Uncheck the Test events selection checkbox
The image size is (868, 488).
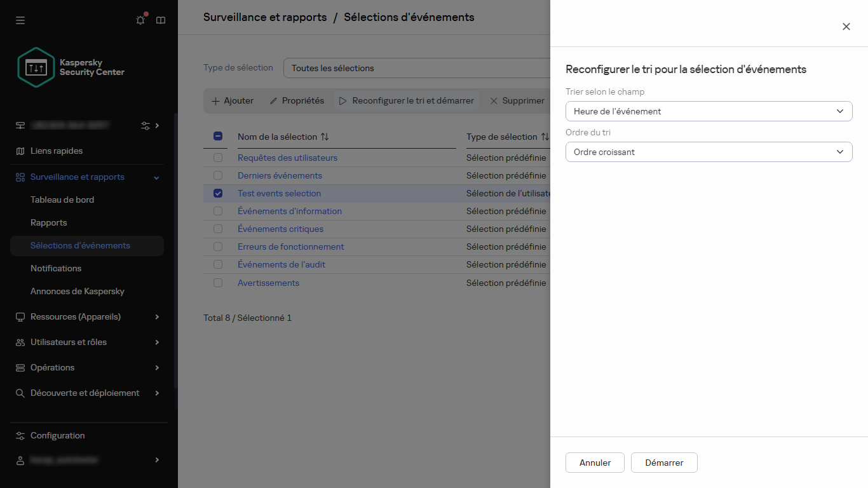pos(218,193)
